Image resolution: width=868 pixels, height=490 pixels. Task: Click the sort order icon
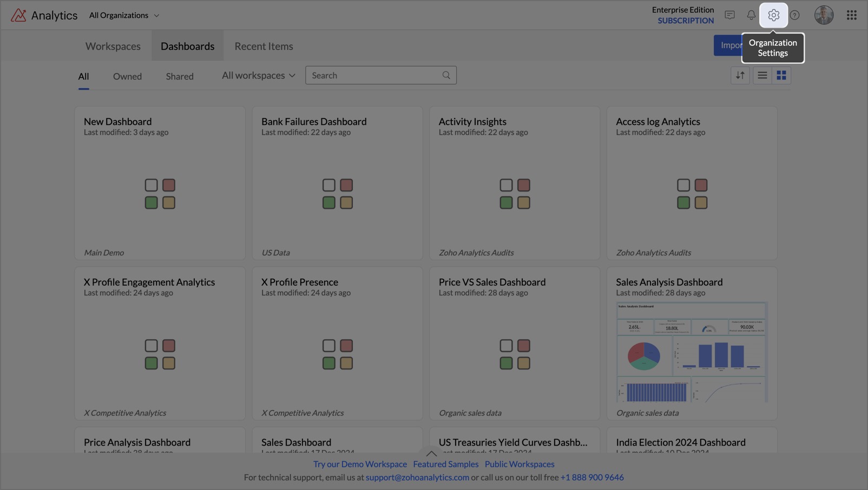pyautogui.click(x=740, y=75)
